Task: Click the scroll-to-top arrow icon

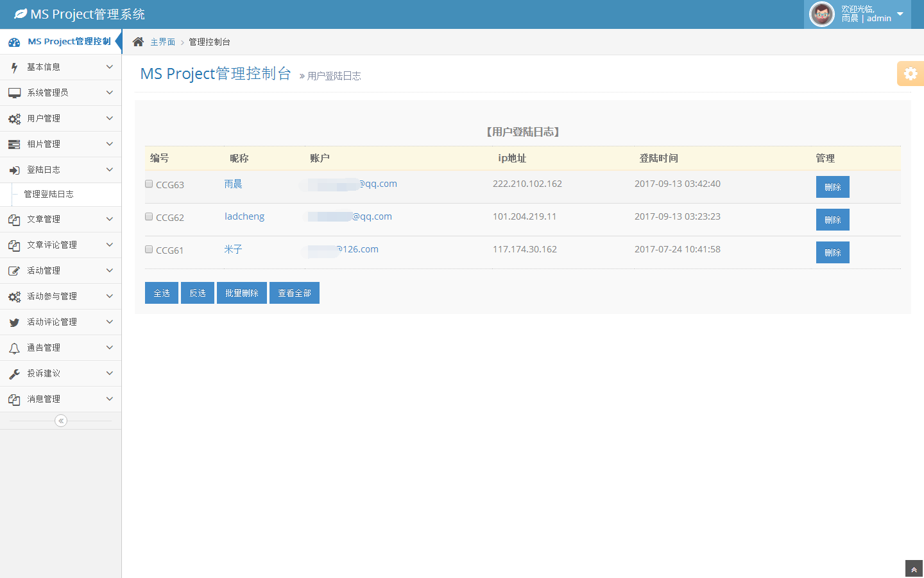Action: [914, 570]
